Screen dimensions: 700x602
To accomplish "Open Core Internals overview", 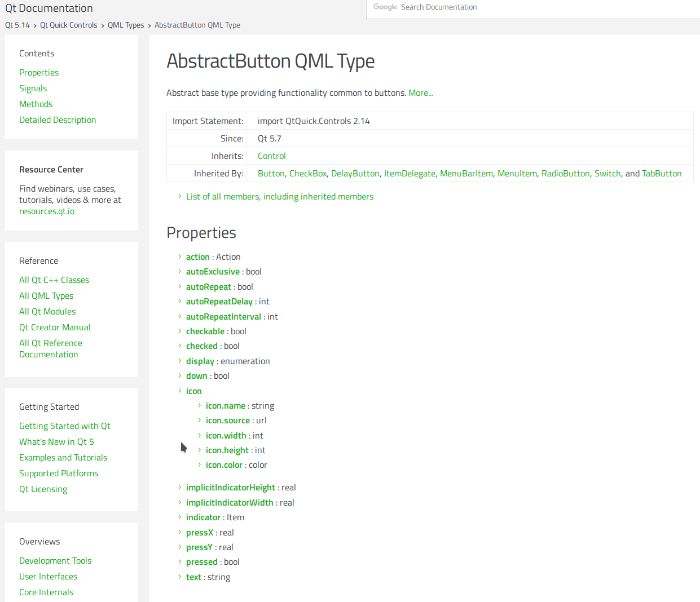I will click(x=46, y=592).
